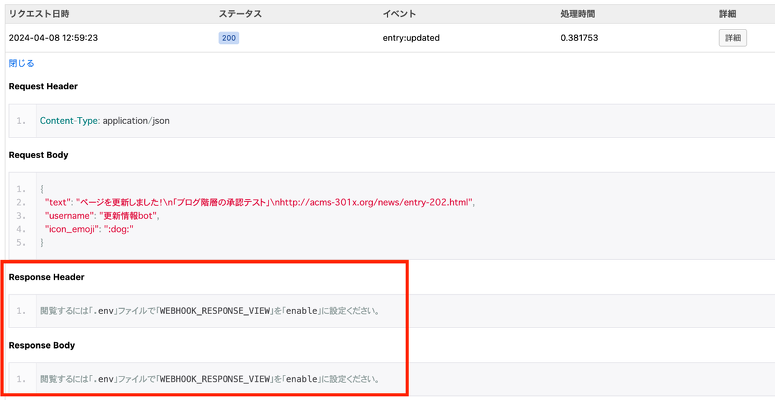
Task: Click the Request Body heading
Action: coord(39,155)
